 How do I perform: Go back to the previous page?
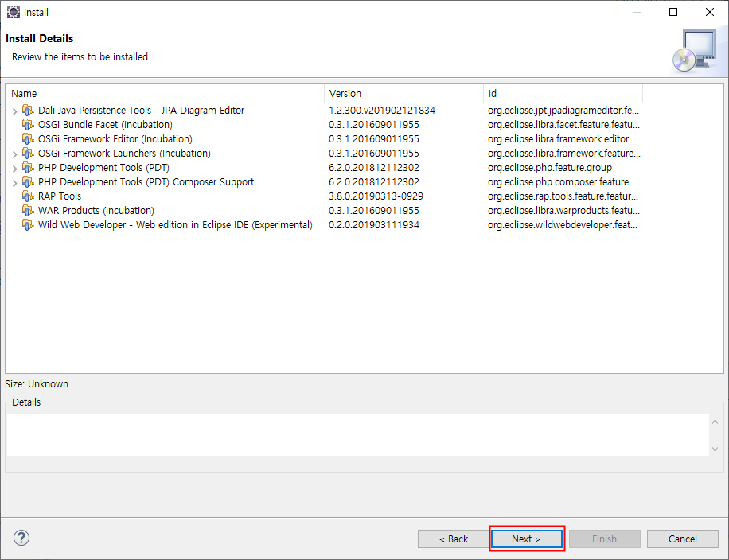454,539
